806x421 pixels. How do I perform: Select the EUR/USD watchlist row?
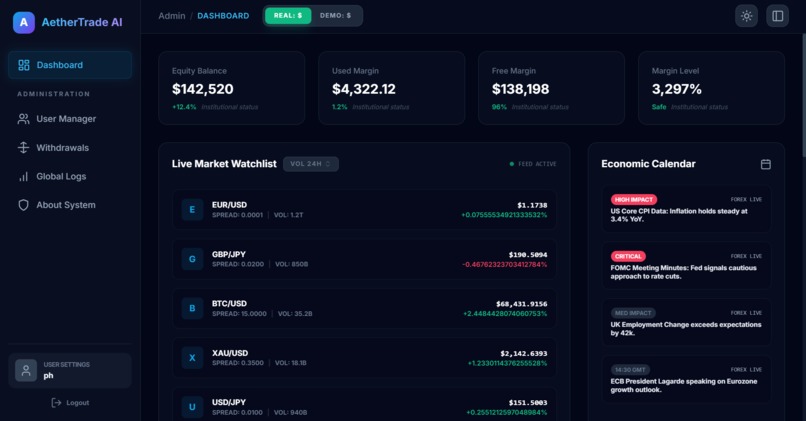[x=364, y=209]
